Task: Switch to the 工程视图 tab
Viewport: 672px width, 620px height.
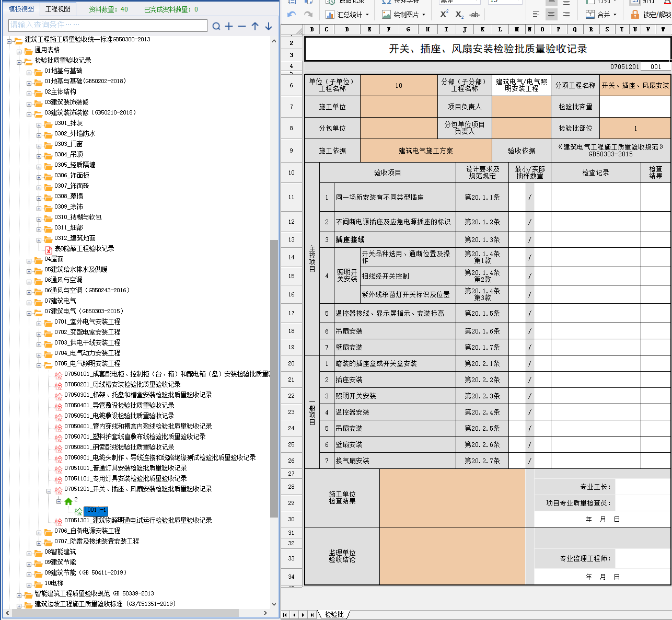Action: point(57,9)
